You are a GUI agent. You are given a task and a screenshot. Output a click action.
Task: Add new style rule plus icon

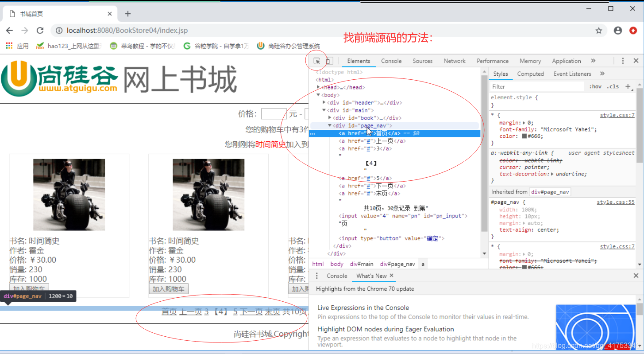628,87
